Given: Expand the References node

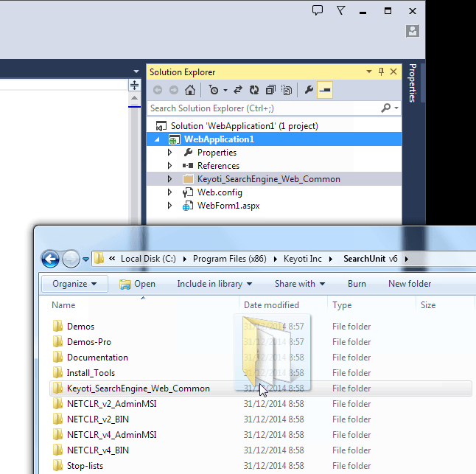Looking at the screenshot, I should [x=169, y=166].
